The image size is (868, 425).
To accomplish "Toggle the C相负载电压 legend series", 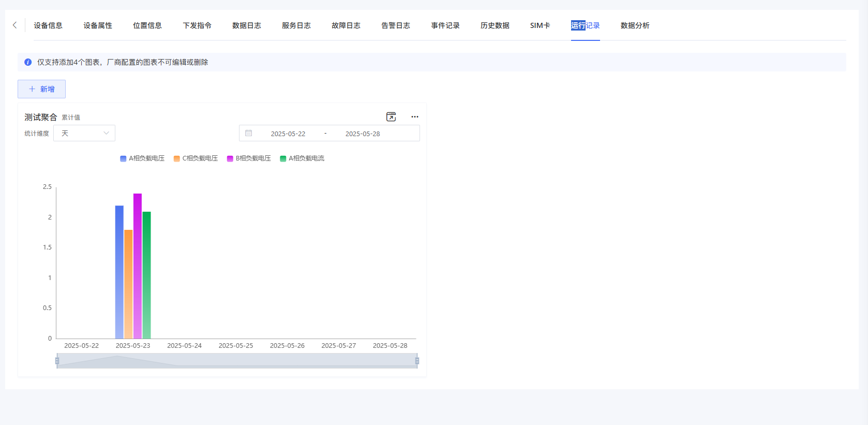I will 196,158.
